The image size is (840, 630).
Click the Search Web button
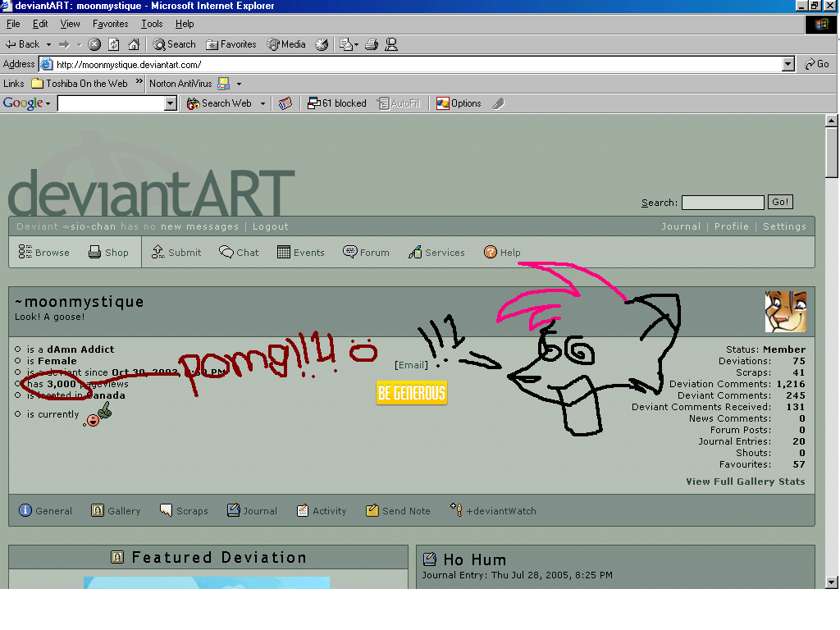pos(219,103)
